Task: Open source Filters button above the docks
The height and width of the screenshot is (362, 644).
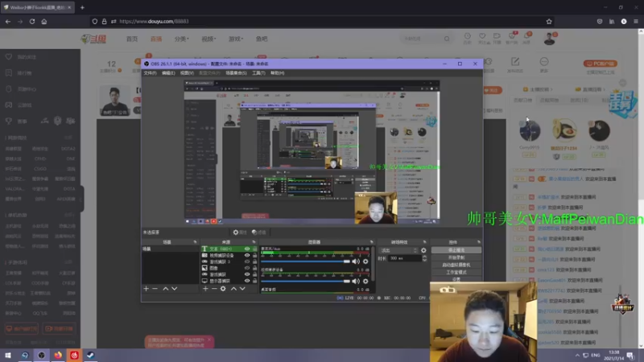Action: tap(258, 232)
